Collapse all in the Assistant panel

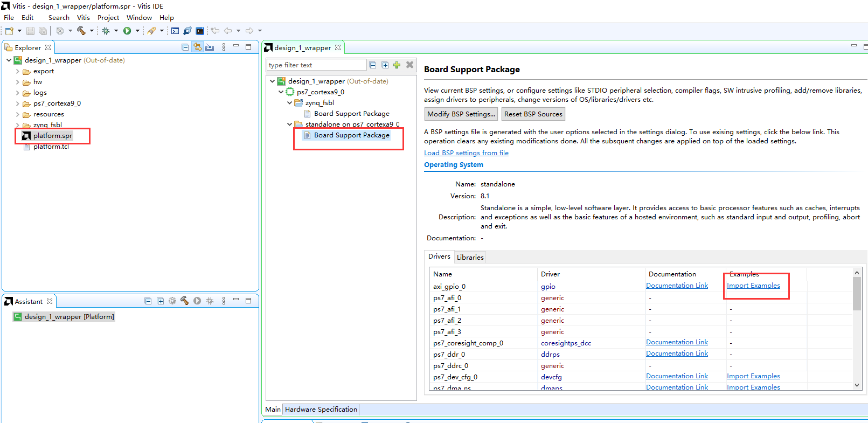click(148, 301)
